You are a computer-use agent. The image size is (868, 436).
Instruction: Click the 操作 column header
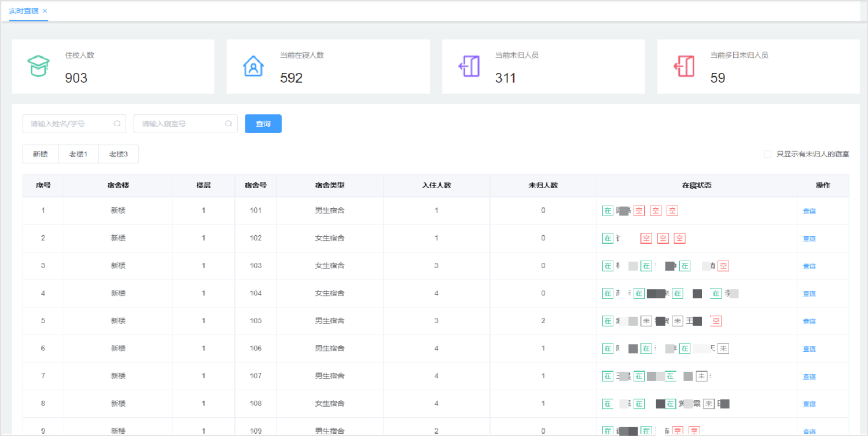[823, 185]
